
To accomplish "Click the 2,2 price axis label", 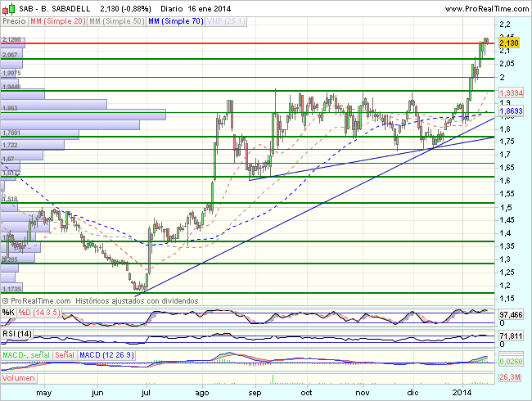I will (x=505, y=25).
